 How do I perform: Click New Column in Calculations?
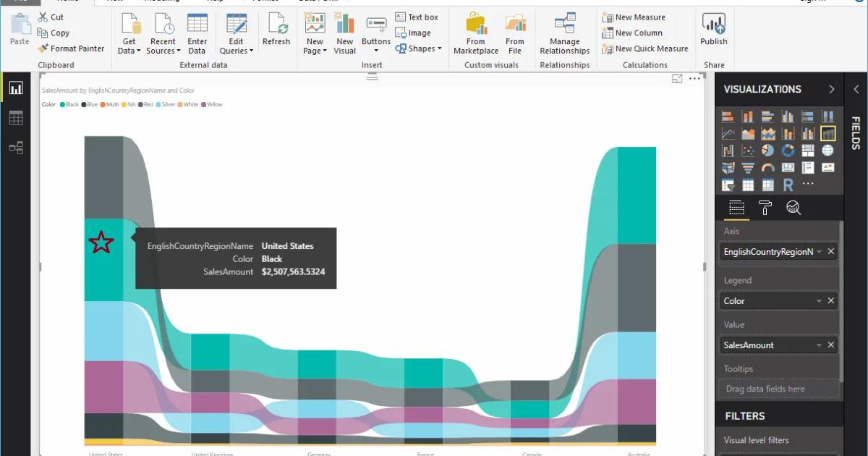(x=632, y=33)
